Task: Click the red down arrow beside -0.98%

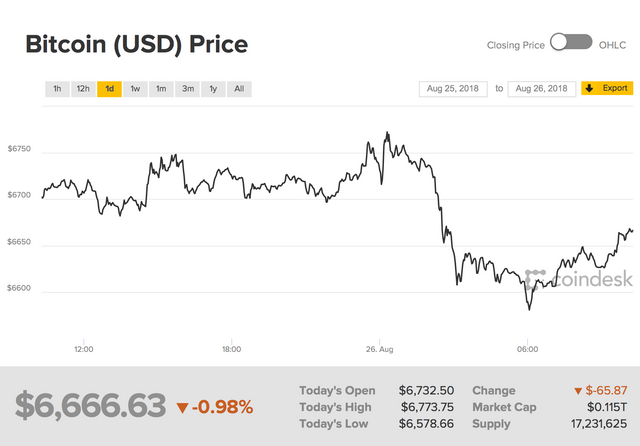Action: click(x=182, y=407)
